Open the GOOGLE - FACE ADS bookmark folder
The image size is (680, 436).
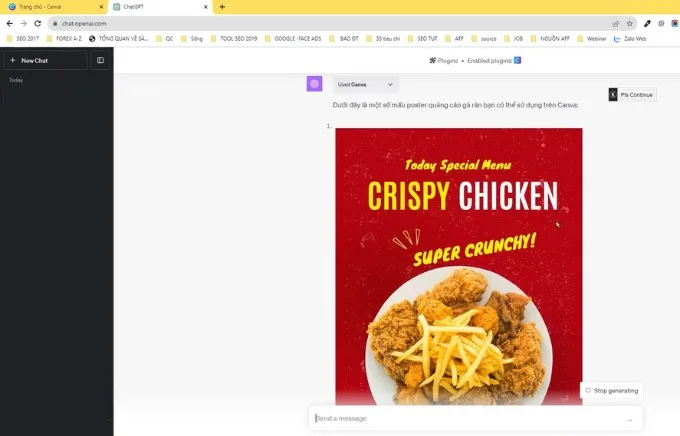pos(293,39)
